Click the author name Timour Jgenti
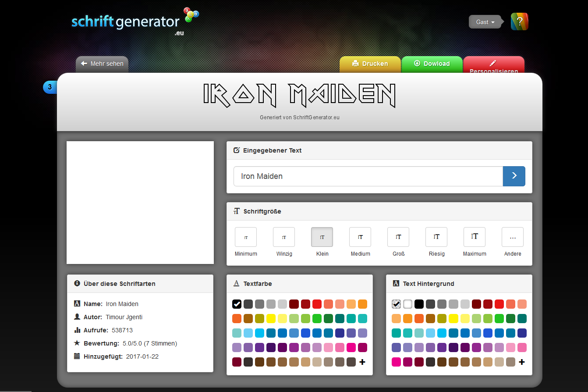Image resolution: width=588 pixels, height=392 pixels. point(124,317)
